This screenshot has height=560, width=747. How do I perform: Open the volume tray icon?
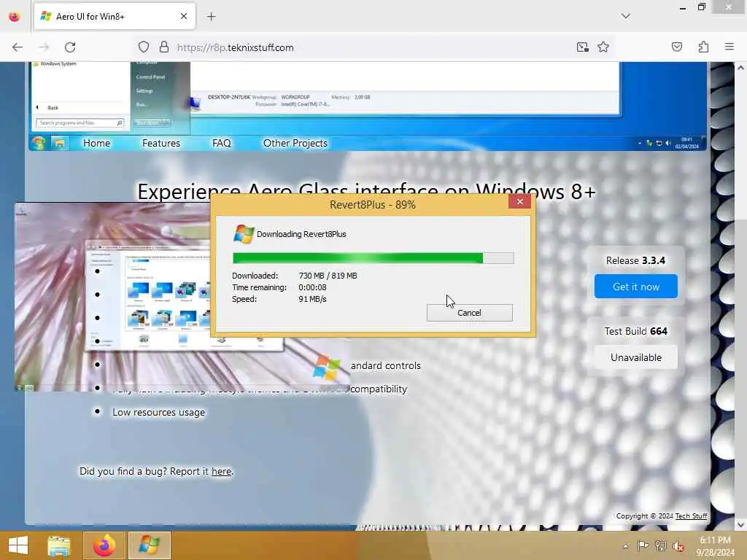pos(678,546)
